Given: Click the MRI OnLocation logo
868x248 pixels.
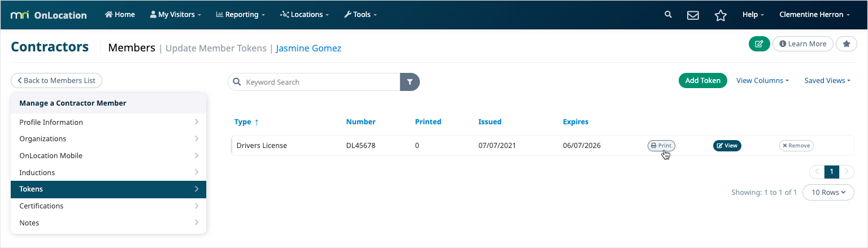Looking at the screenshot, I should (x=49, y=15).
